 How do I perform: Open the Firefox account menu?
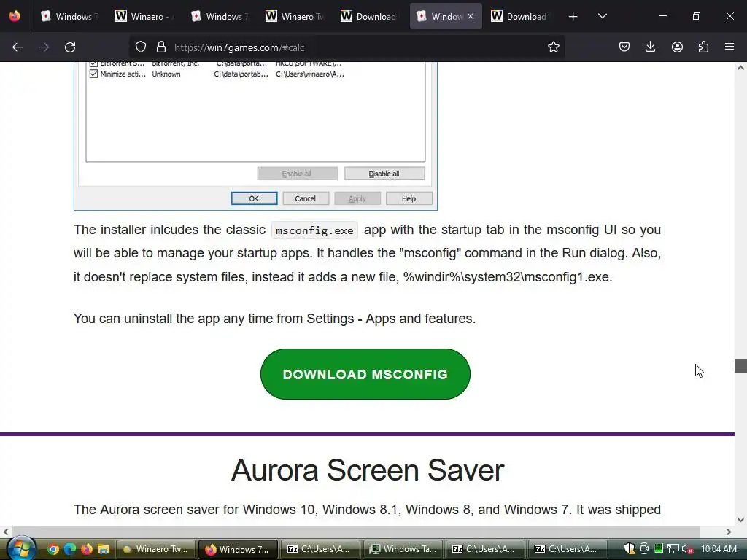[x=677, y=47]
